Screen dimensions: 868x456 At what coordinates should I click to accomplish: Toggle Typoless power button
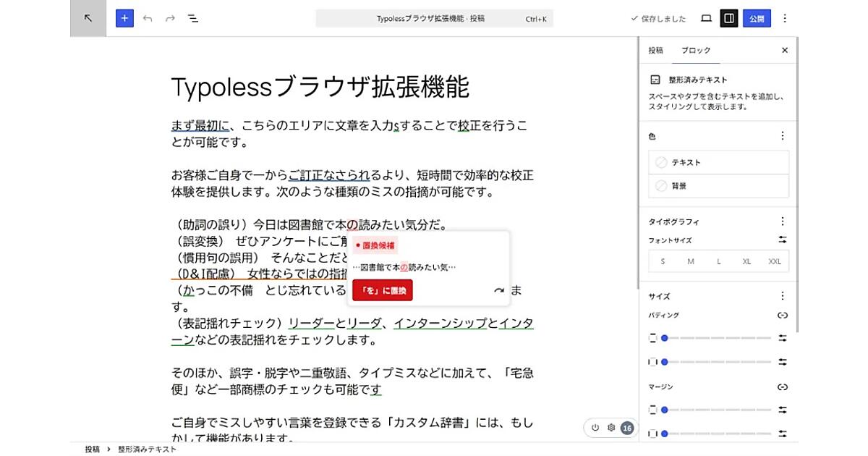point(595,428)
